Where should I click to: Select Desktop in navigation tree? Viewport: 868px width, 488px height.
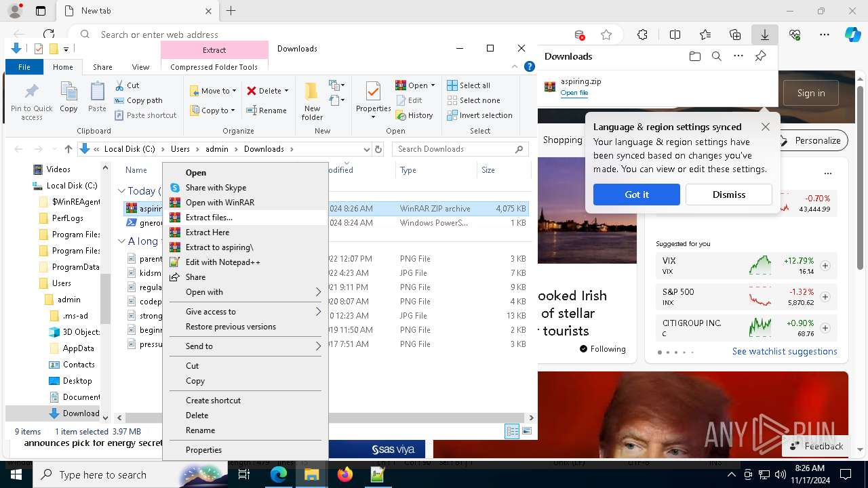point(77,381)
